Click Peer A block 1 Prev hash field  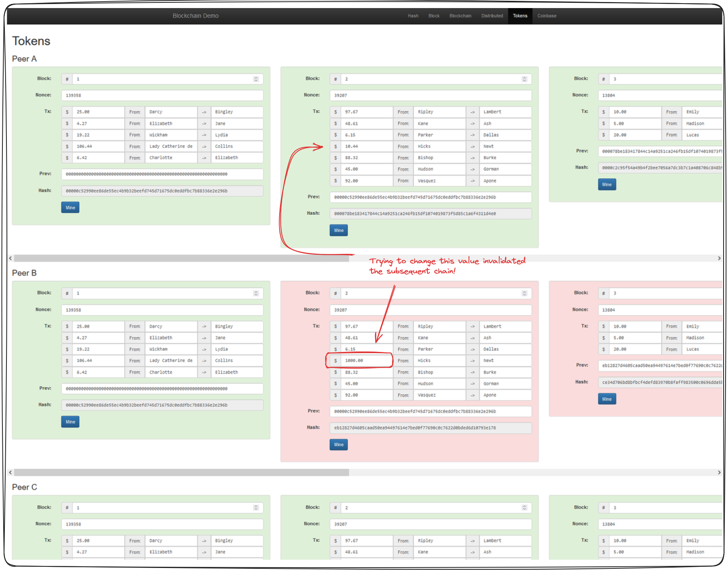(x=162, y=174)
